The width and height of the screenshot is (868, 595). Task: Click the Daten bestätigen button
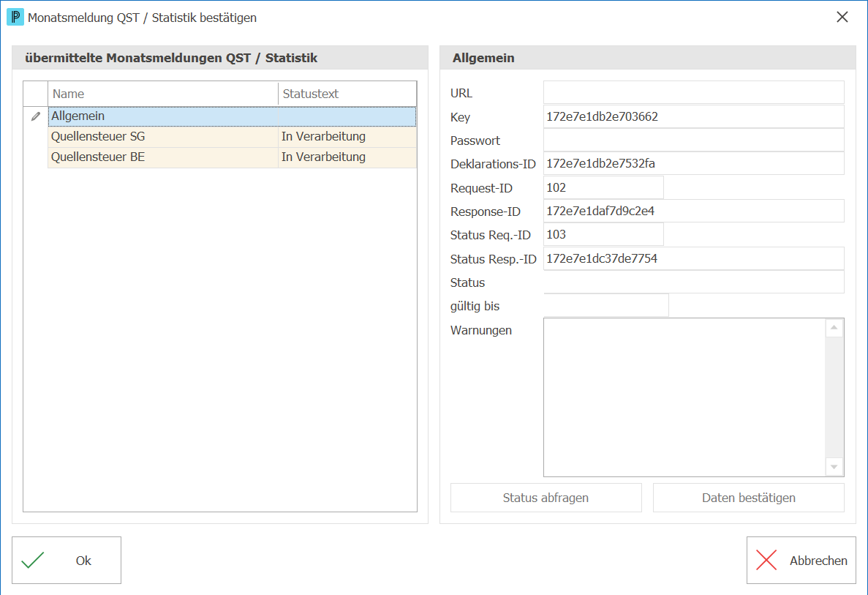pyautogui.click(x=748, y=498)
